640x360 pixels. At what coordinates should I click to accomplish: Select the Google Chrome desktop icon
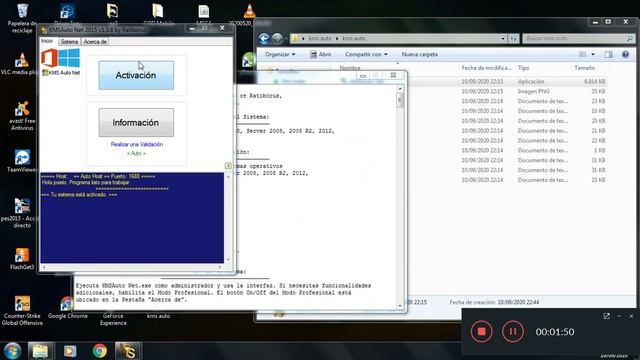[x=68, y=308]
